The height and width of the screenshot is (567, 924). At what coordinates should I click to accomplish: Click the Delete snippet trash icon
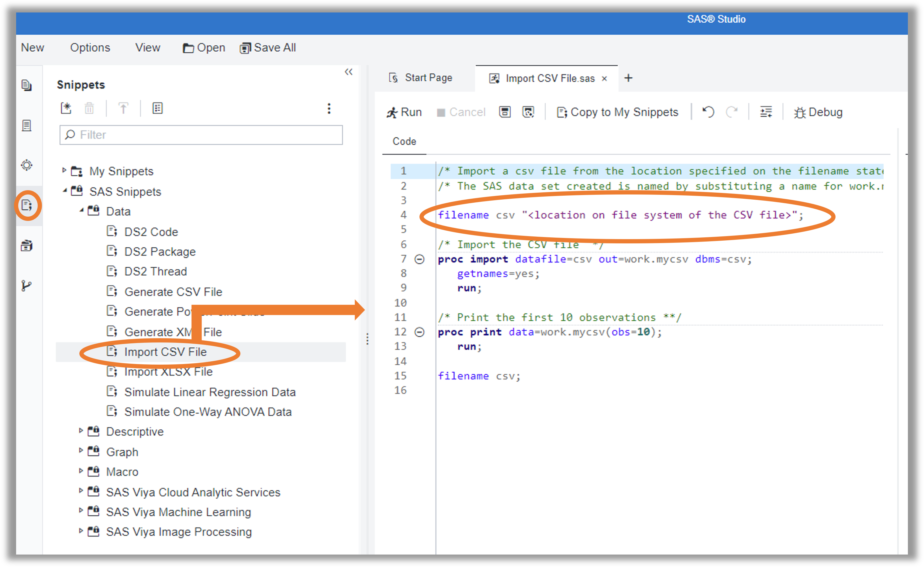(x=89, y=108)
